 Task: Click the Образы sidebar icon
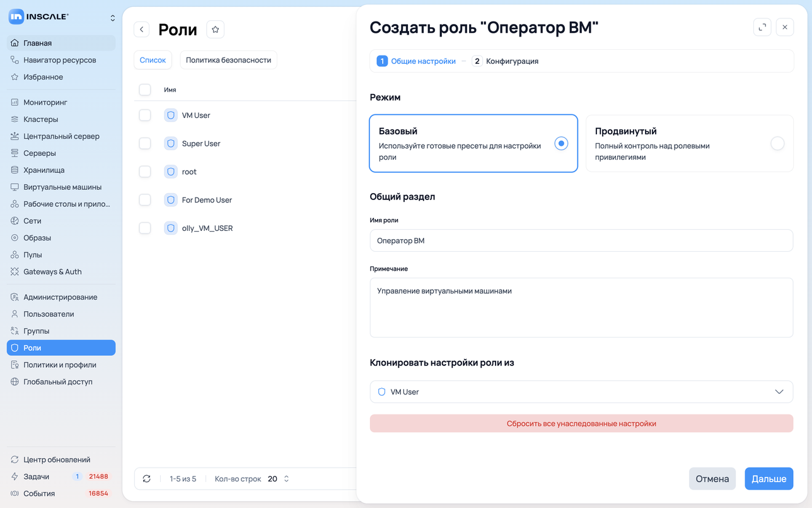[x=15, y=238]
